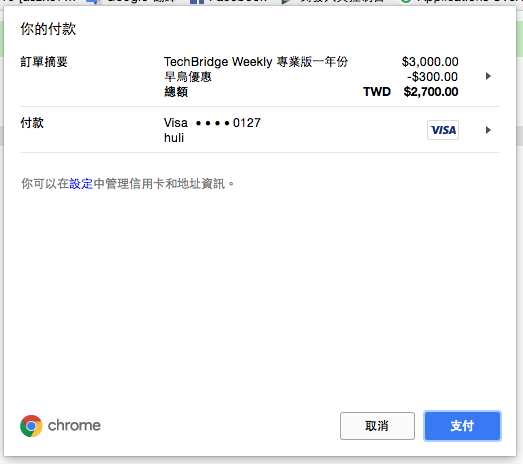523x464 pixels.
Task: Click the Chrome logo icon
Action: [31, 426]
